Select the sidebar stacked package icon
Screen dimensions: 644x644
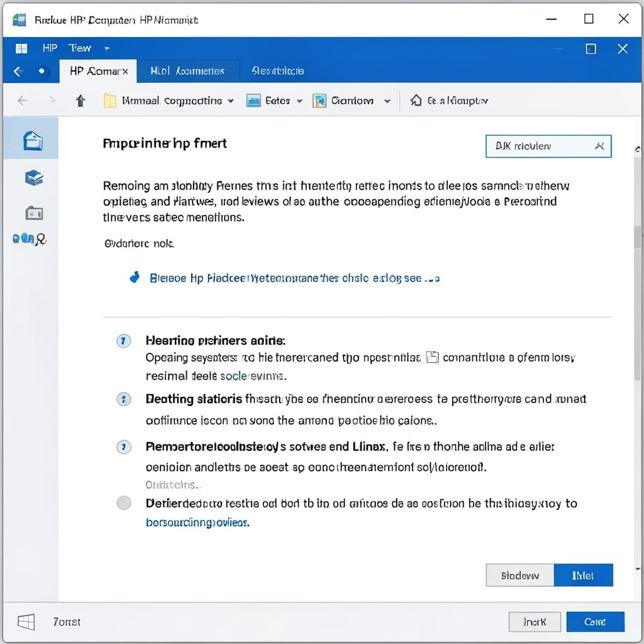(34, 178)
